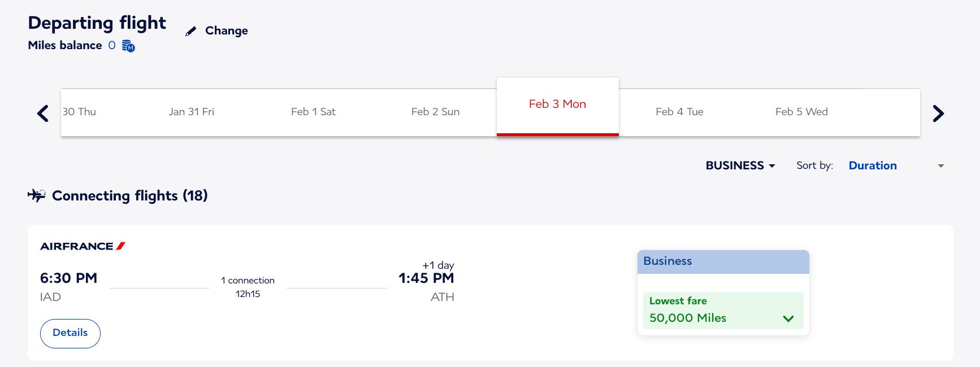The image size is (980, 367).
Task: Select the Feb 3 Mon date tab
Action: 557,104
